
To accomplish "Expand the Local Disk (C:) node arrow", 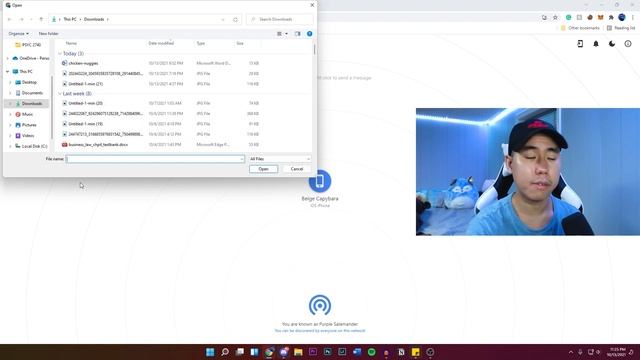I will click(x=10, y=146).
